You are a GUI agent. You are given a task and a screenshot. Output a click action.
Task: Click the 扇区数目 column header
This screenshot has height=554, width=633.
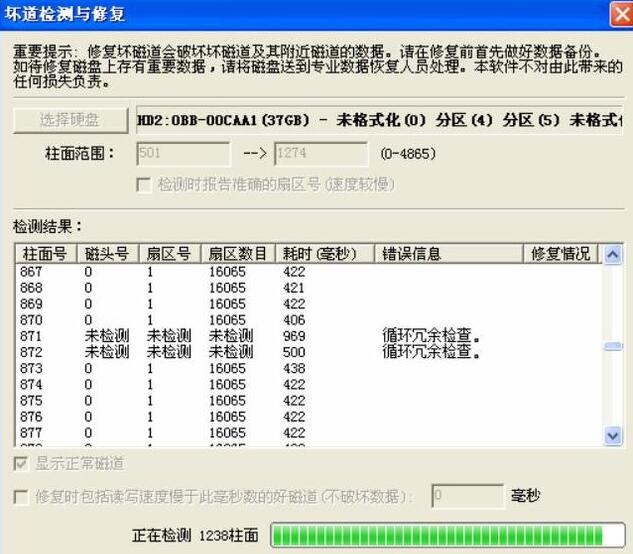pos(238,254)
